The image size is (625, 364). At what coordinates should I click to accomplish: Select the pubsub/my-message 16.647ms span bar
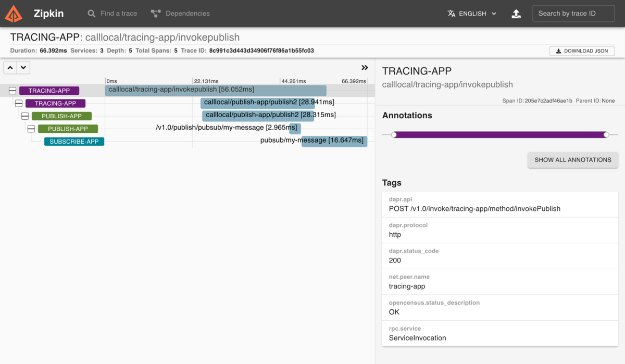point(334,141)
